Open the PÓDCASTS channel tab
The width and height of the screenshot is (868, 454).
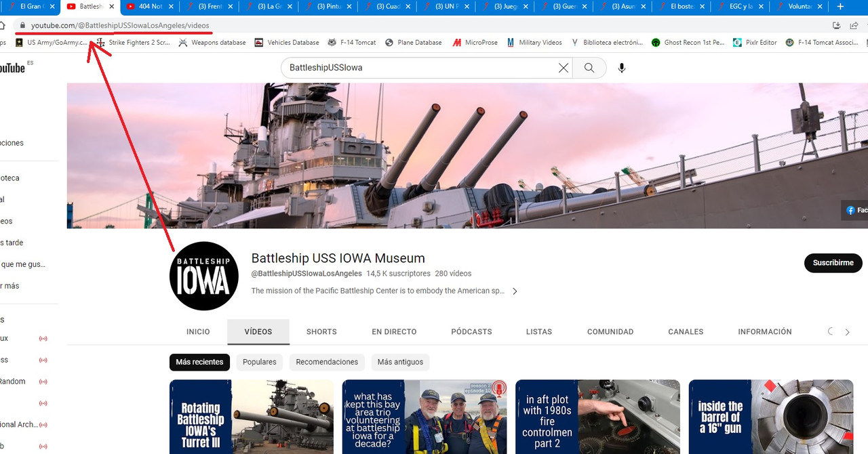[x=471, y=332]
